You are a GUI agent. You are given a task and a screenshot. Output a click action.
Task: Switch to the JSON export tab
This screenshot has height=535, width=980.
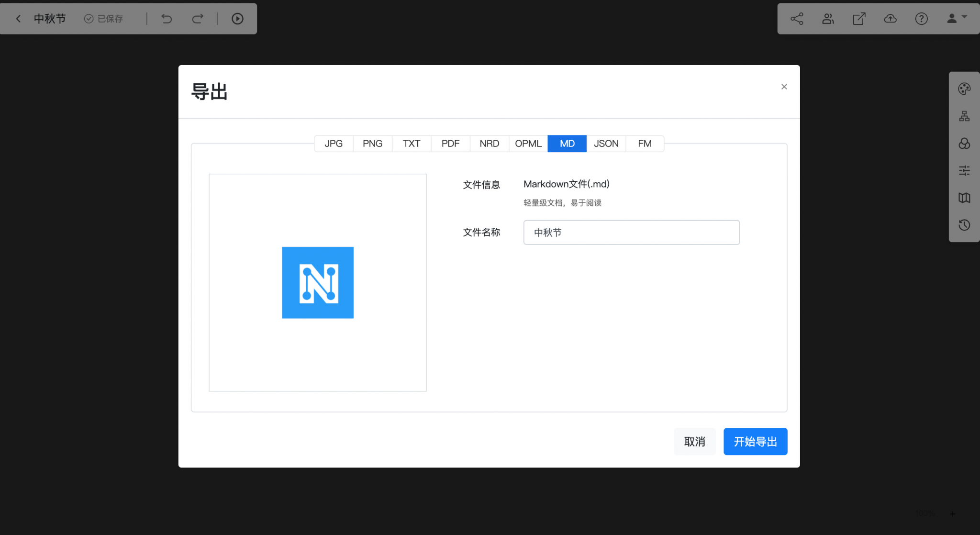point(606,143)
